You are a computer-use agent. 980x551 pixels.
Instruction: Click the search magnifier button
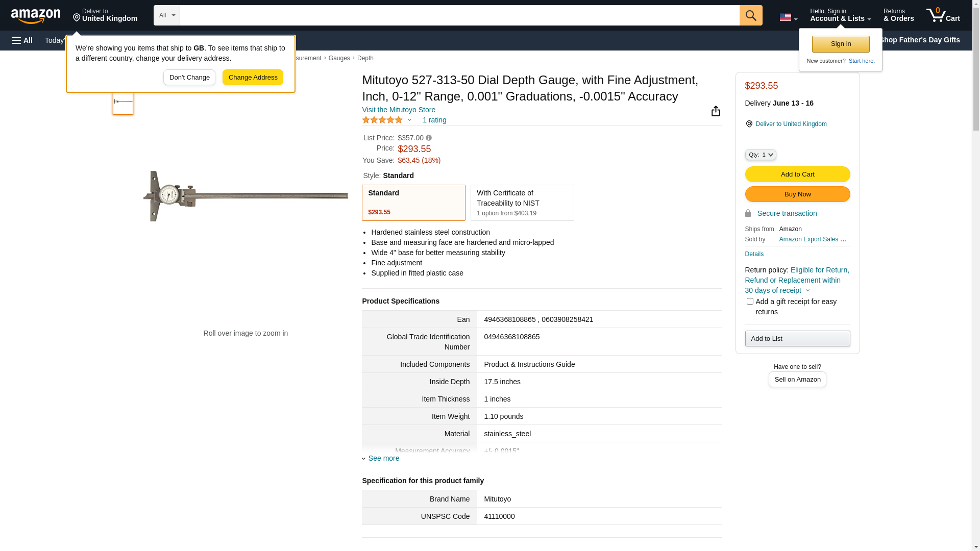751,15
